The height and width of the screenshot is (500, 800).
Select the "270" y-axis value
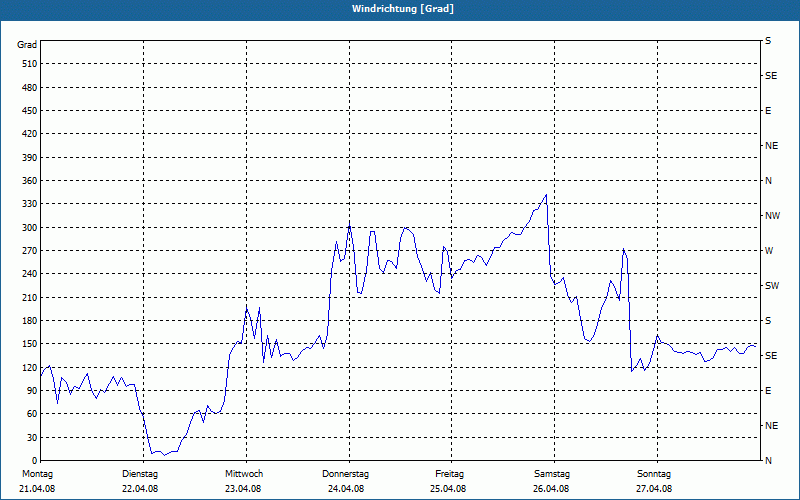[30, 251]
